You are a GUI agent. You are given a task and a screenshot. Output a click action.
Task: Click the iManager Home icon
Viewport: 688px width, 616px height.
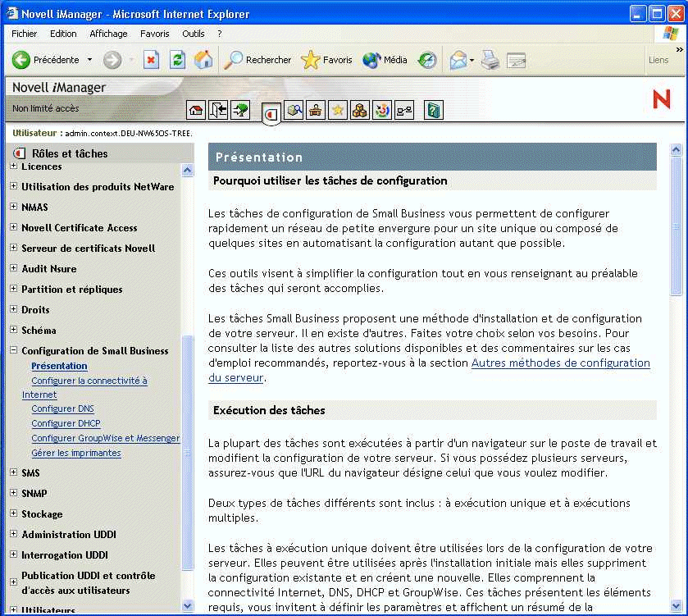[x=196, y=110]
